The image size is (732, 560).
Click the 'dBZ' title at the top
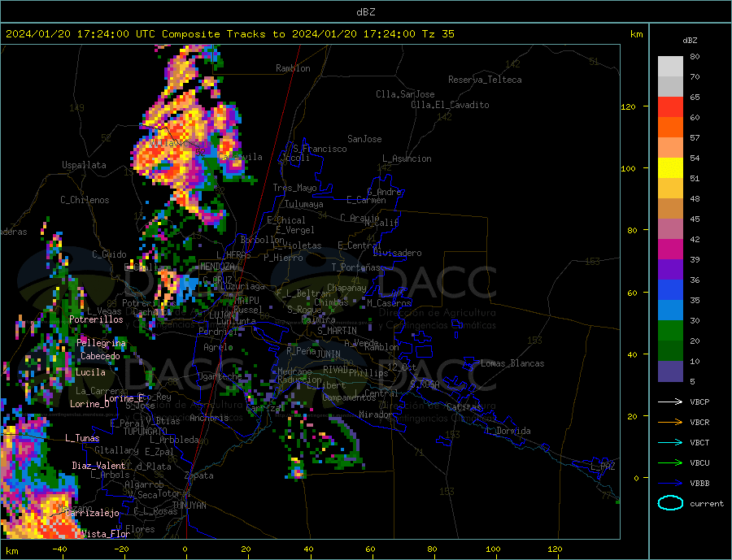point(365,12)
